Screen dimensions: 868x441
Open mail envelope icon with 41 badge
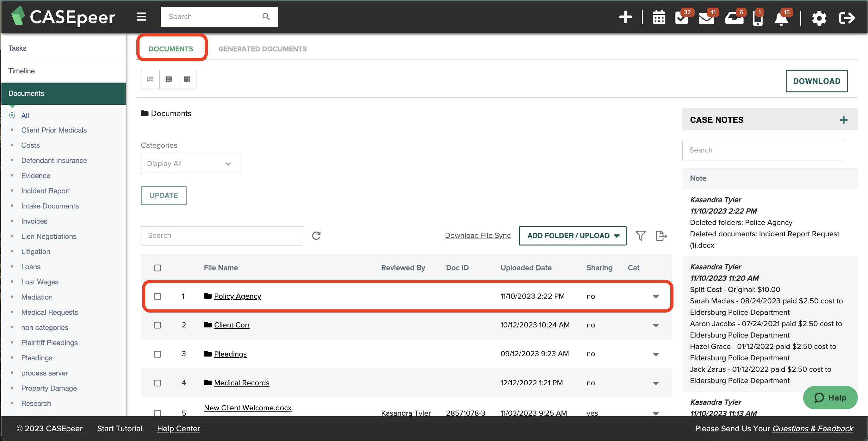click(x=707, y=18)
